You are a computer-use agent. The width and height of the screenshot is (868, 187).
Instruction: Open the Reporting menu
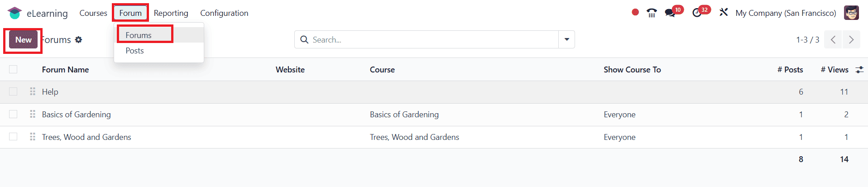[x=171, y=13]
